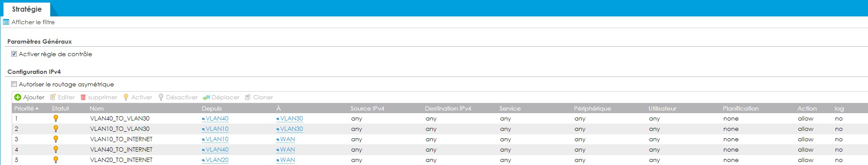Click the Nom column header
Screen dimensions: 868x165
tap(97, 108)
